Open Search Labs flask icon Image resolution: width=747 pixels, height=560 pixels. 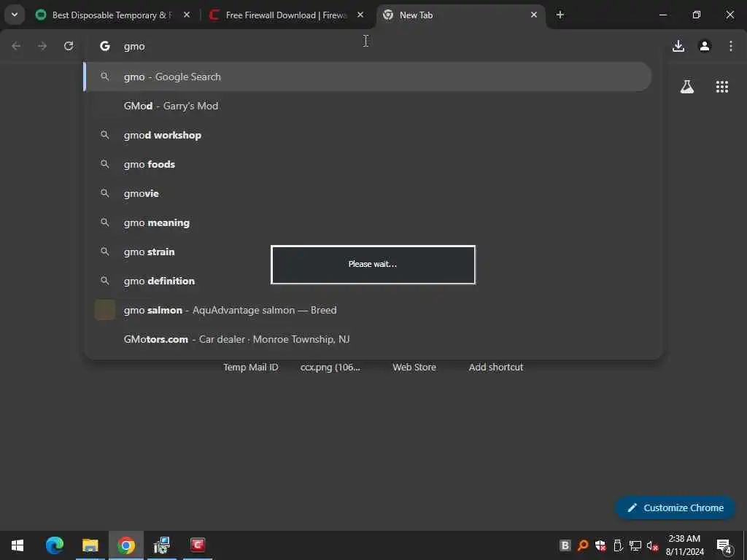[x=687, y=87]
